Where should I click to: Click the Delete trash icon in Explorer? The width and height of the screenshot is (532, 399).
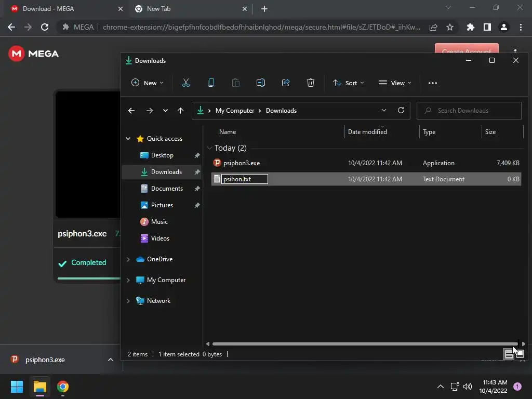(x=311, y=83)
